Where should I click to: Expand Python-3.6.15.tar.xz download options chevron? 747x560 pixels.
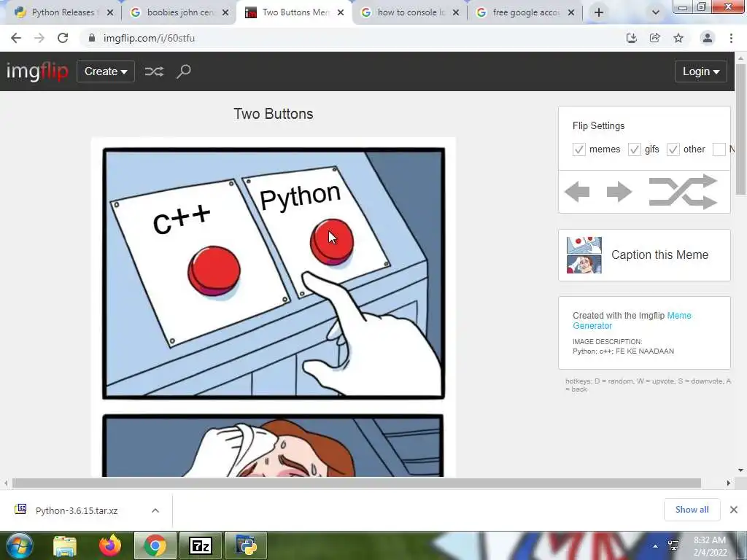155,510
